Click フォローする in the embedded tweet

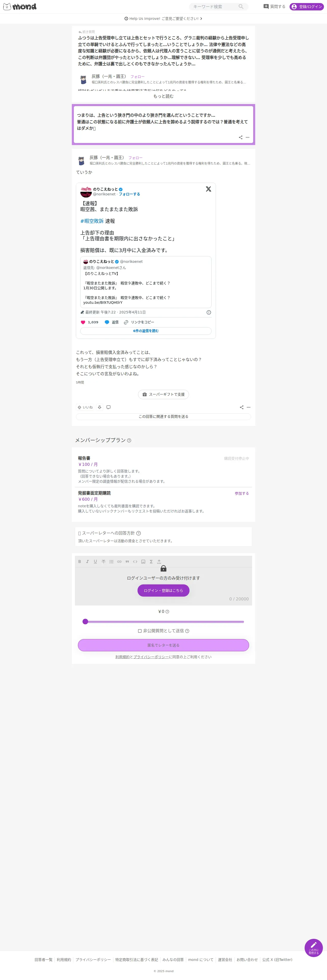(x=129, y=194)
